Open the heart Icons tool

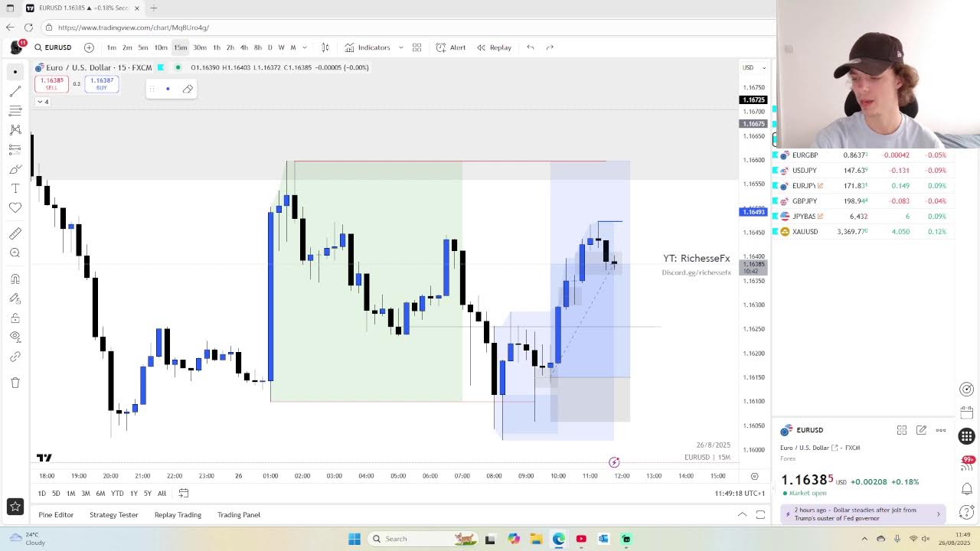coord(15,207)
